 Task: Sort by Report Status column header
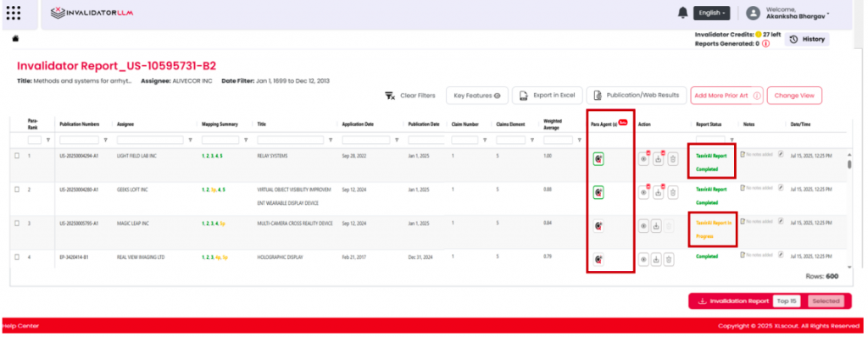[709, 124]
